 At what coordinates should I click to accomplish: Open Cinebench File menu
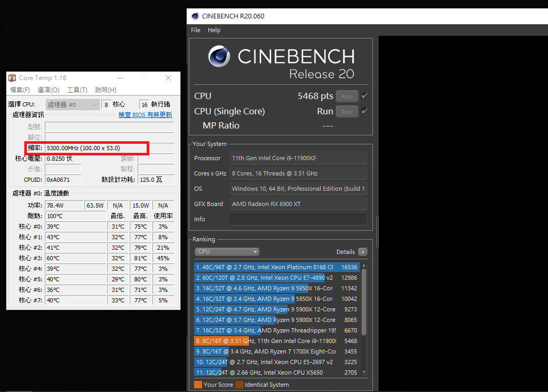(x=196, y=30)
